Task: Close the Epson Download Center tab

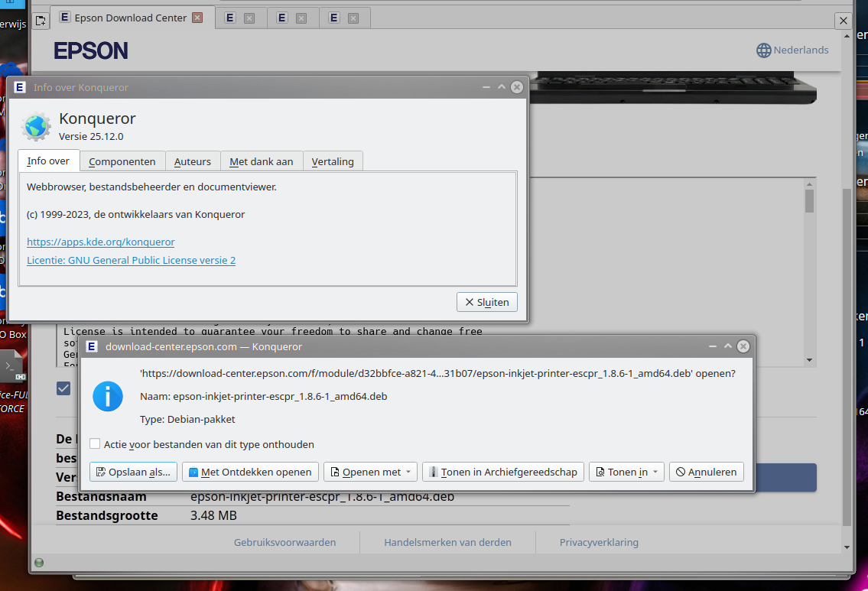Action: click(x=197, y=18)
